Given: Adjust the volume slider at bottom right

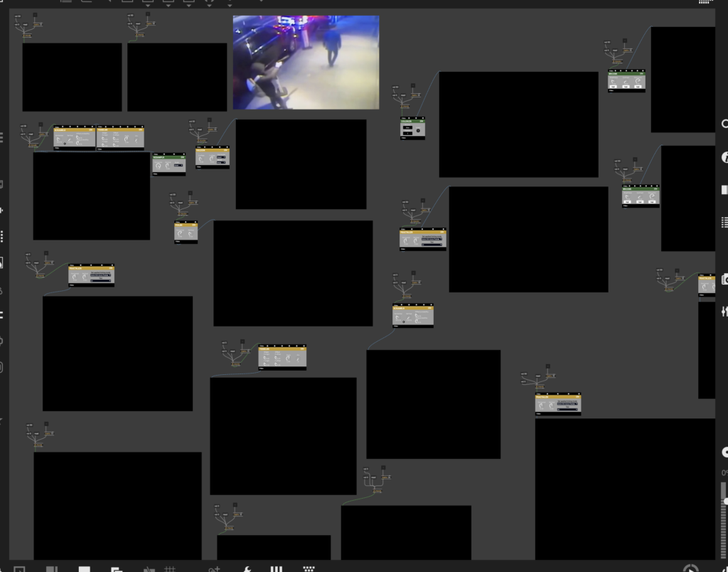Looking at the screenshot, I should pyautogui.click(x=724, y=501).
